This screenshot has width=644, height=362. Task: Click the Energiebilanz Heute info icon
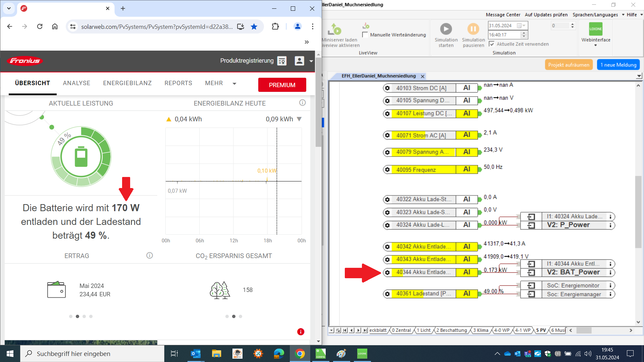pyautogui.click(x=302, y=103)
